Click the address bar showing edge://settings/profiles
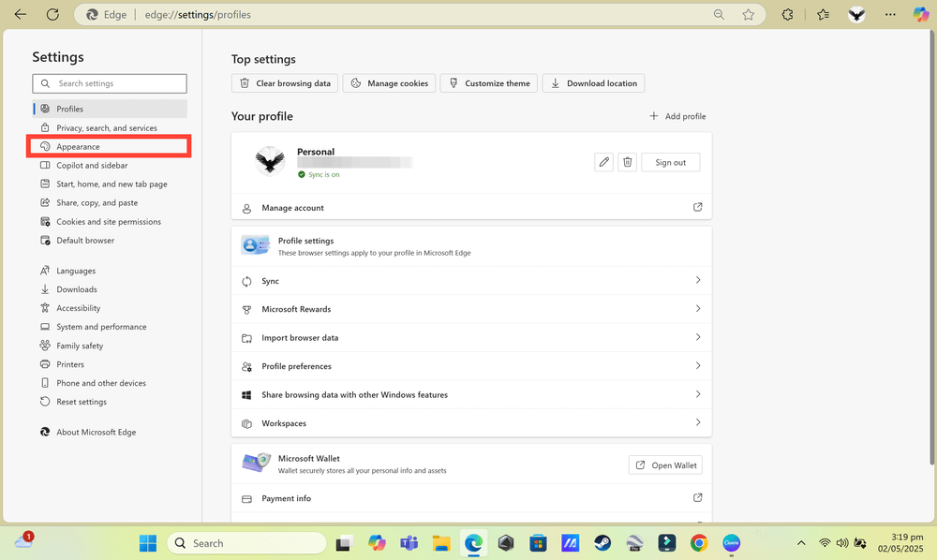 click(x=420, y=14)
